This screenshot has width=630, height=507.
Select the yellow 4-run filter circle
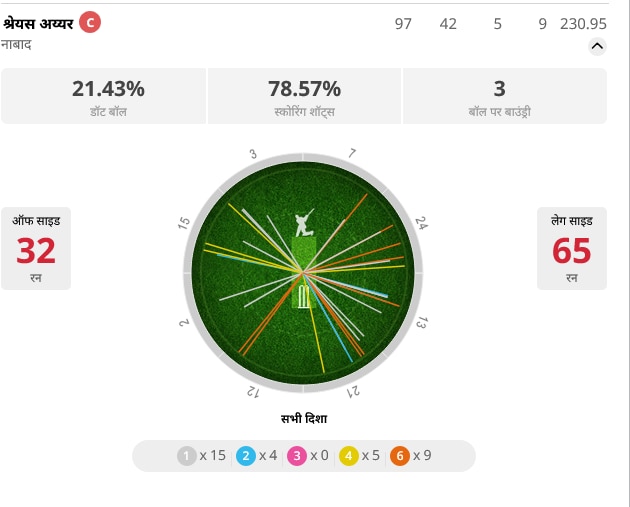[x=349, y=456]
